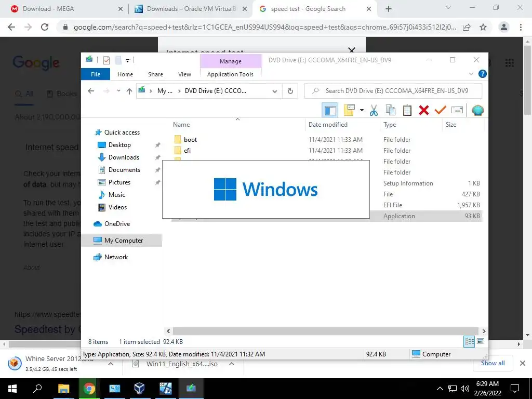
Task: Click the quick access toolbar properties checkmark icon
Action: 107,60
